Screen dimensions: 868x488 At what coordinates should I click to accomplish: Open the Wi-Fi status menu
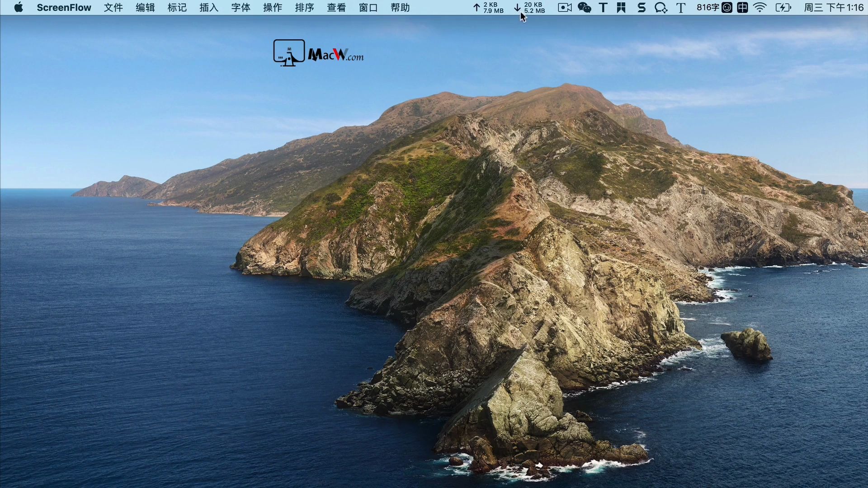pyautogui.click(x=760, y=8)
